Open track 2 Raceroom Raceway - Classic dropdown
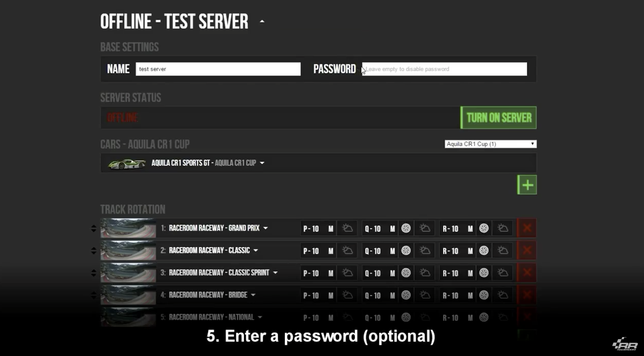This screenshot has height=356, width=644. [256, 250]
